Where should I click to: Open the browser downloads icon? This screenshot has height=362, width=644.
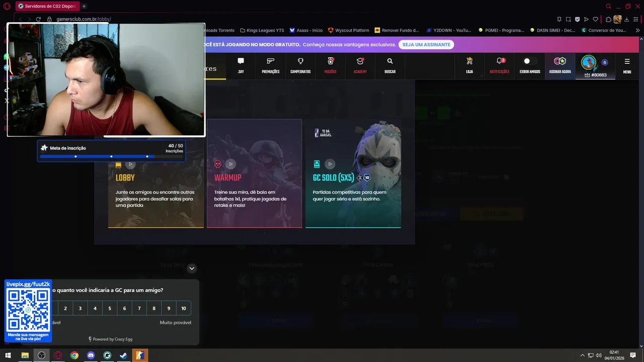click(x=627, y=19)
